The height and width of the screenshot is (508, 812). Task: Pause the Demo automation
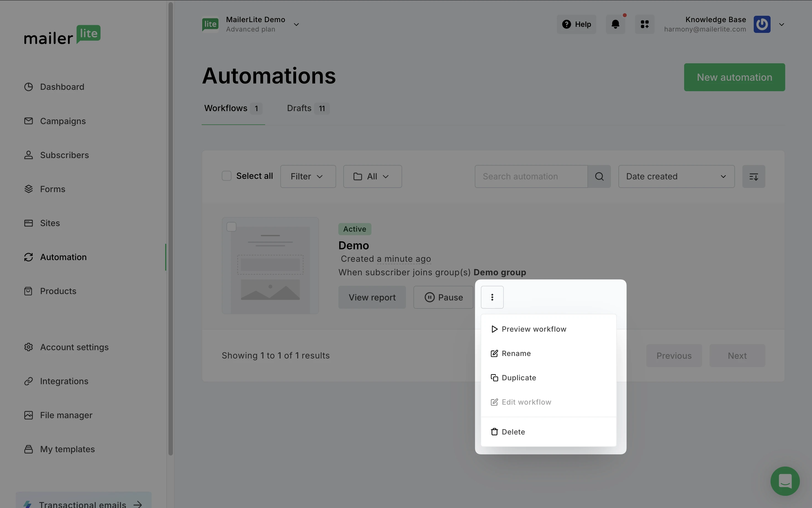[443, 297]
